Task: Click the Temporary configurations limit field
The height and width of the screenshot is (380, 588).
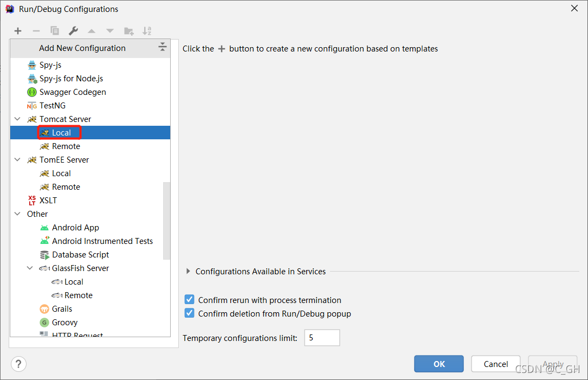Action: [322, 338]
